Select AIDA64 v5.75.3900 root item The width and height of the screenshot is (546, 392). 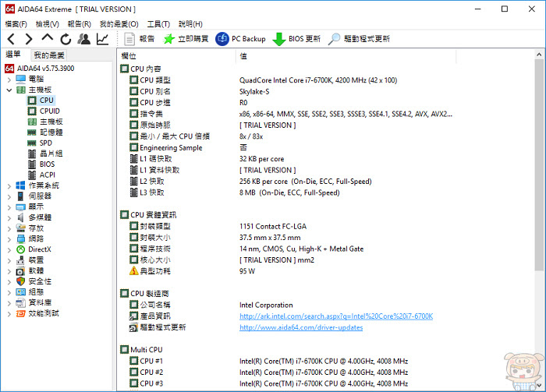pos(40,68)
